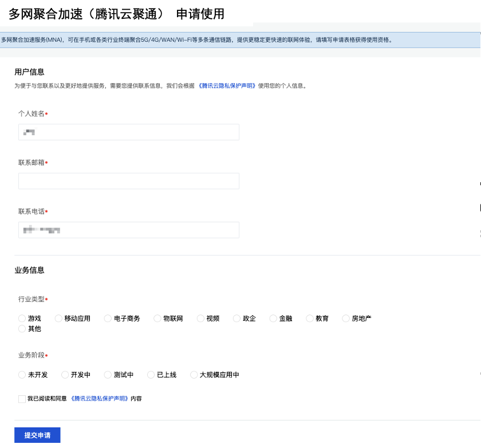The width and height of the screenshot is (481, 448).
Task: Open 腾讯云隐私保护声明 link in user info section
Action: click(x=226, y=86)
